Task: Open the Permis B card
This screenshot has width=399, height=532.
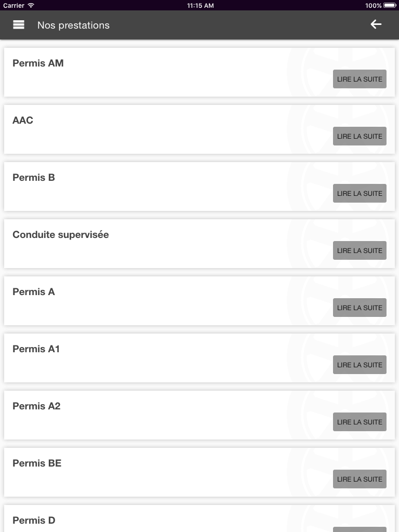Action: coord(199,187)
